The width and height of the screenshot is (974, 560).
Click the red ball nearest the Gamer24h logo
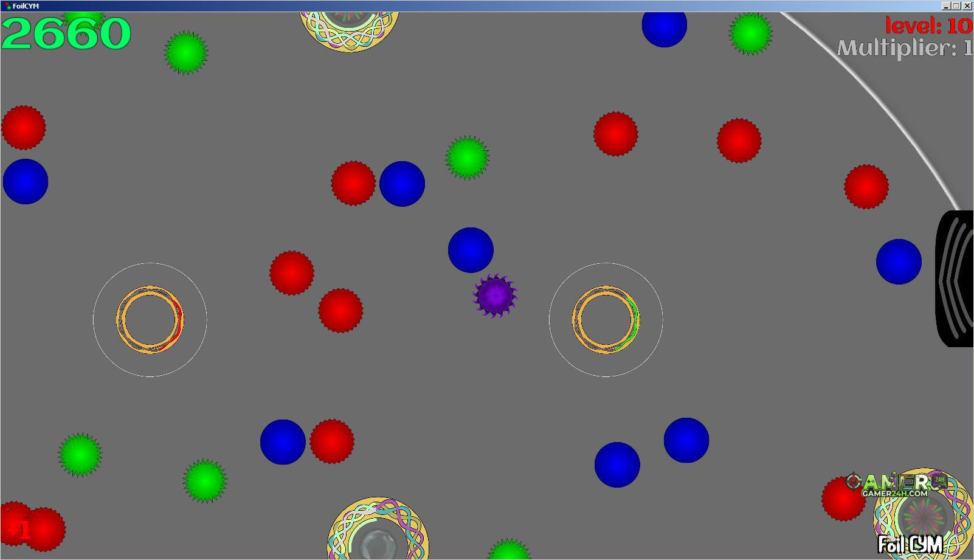pyautogui.click(x=843, y=499)
